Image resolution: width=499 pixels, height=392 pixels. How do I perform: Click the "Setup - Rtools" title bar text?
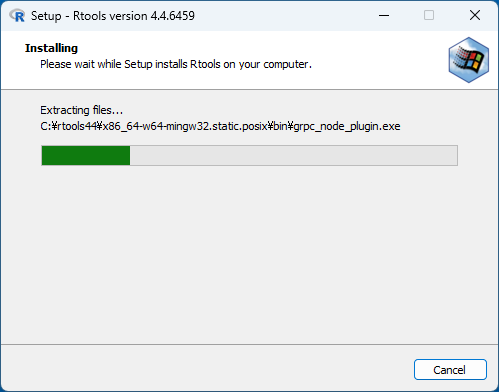[89, 16]
